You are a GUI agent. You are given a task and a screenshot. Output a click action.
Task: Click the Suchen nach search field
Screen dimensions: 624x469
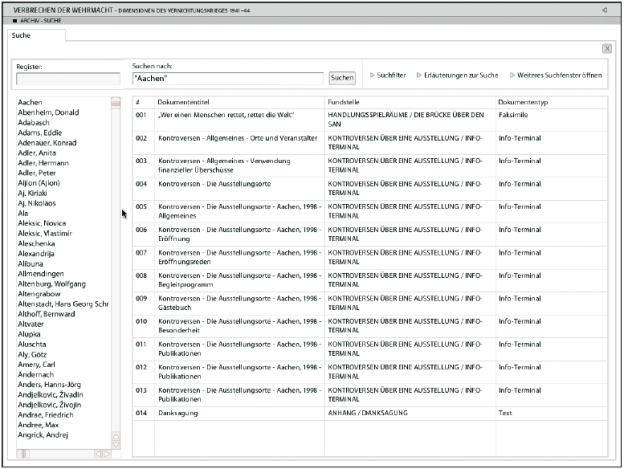pos(228,78)
